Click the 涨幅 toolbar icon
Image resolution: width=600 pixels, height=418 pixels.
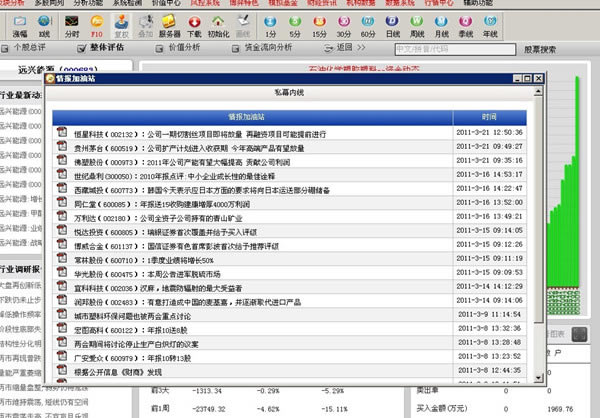20,24
